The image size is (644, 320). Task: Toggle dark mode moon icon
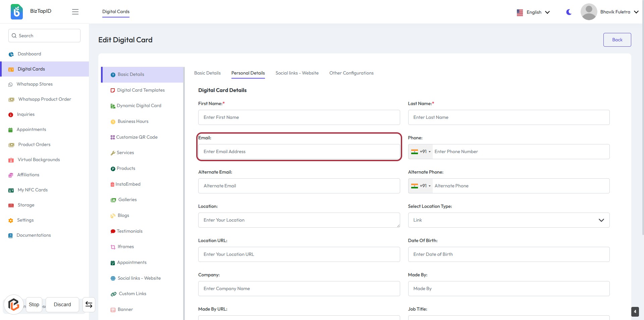click(x=569, y=12)
